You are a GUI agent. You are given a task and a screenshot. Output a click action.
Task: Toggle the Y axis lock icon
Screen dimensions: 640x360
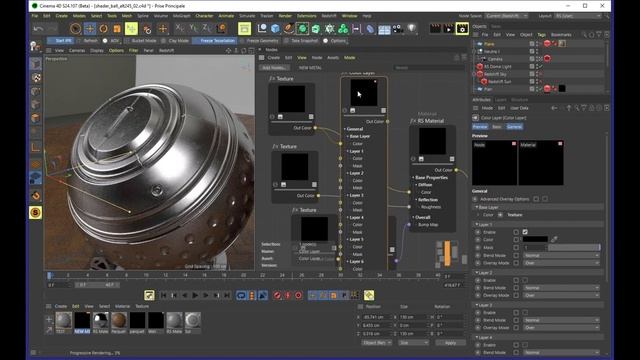[x=193, y=28]
